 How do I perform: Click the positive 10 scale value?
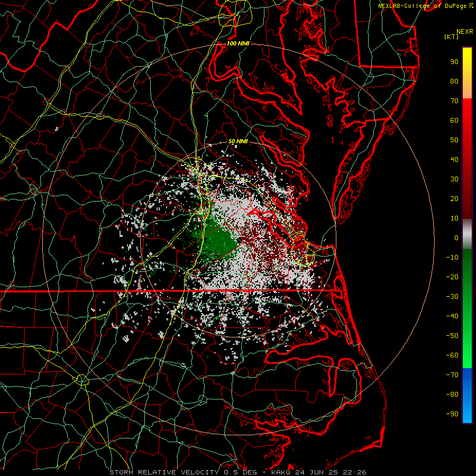pos(454,218)
